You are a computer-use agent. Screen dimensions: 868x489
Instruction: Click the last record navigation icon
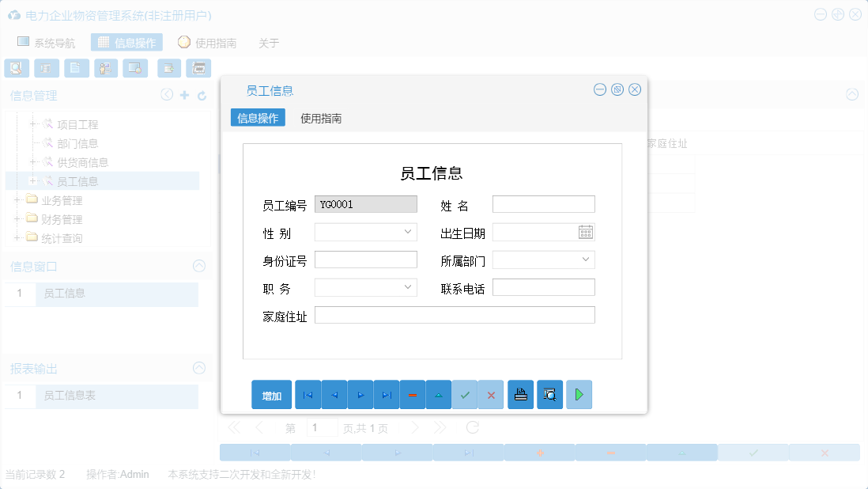coord(387,394)
